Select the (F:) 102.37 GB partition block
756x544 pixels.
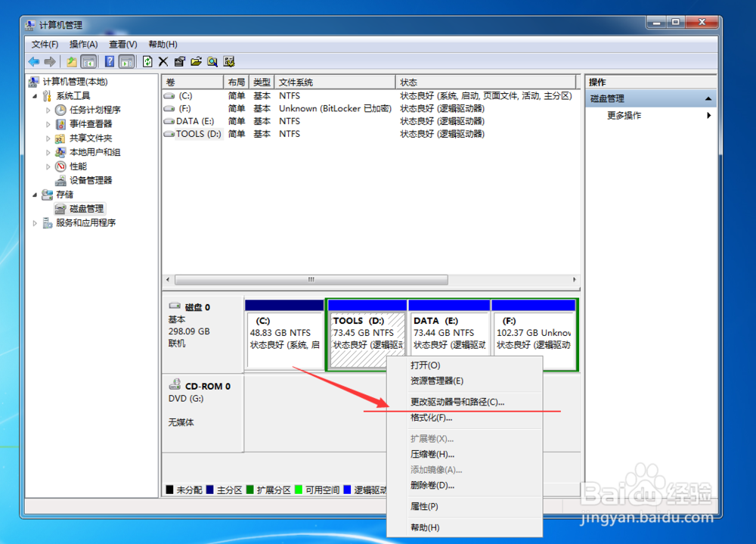pos(534,335)
